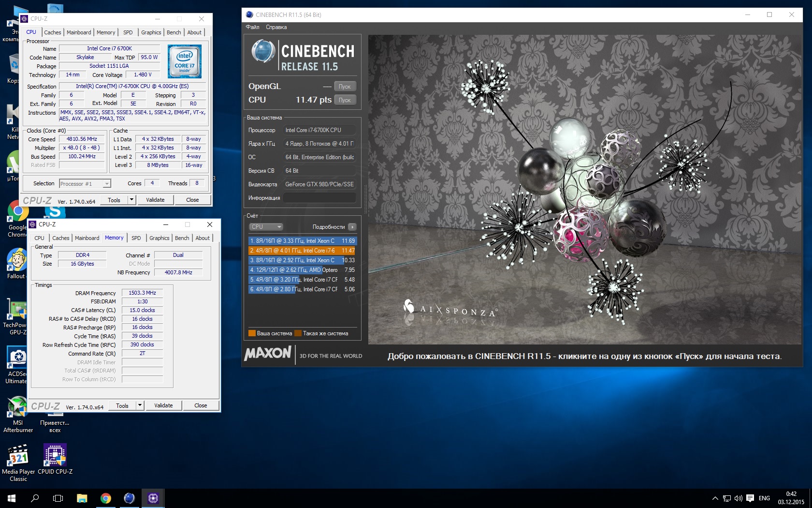812x508 pixels.
Task: Open the network status tray icon
Action: 726,498
